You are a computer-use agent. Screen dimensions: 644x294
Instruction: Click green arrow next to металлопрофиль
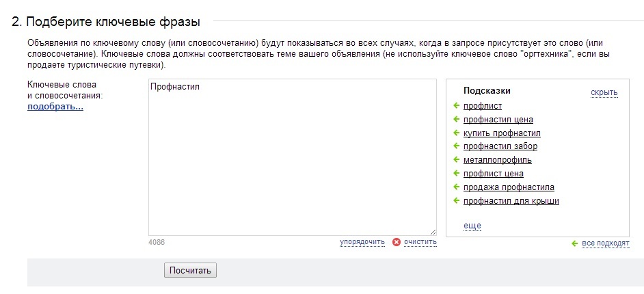[x=456, y=160]
